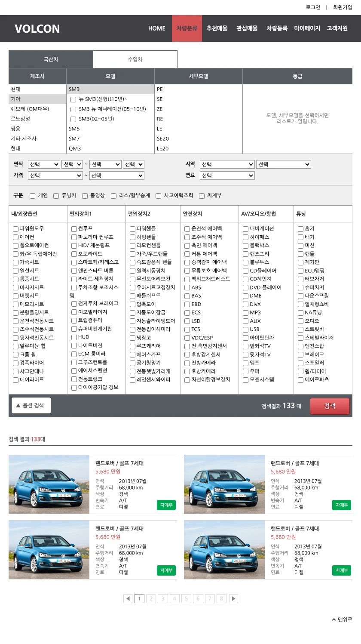Enable the 파워윈도우 option checkbox
This screenshot has width=361, height=644.
15,229
